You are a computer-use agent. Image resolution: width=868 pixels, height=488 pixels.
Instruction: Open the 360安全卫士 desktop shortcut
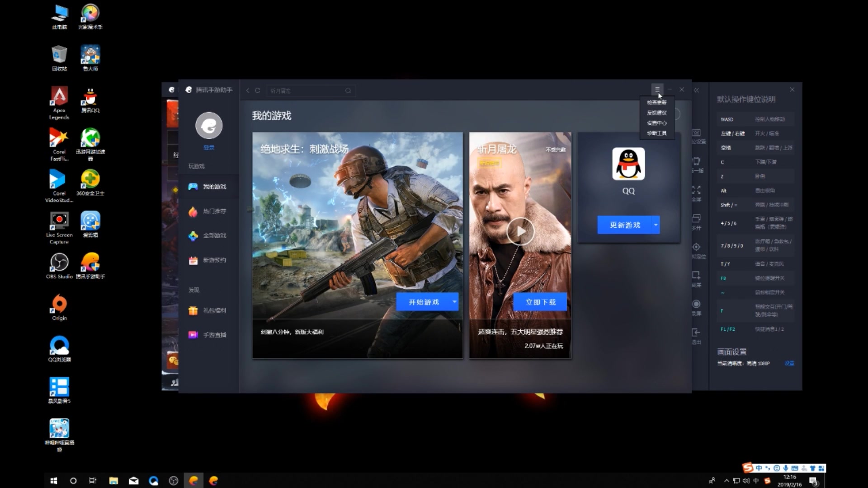[x=90, y=183]
